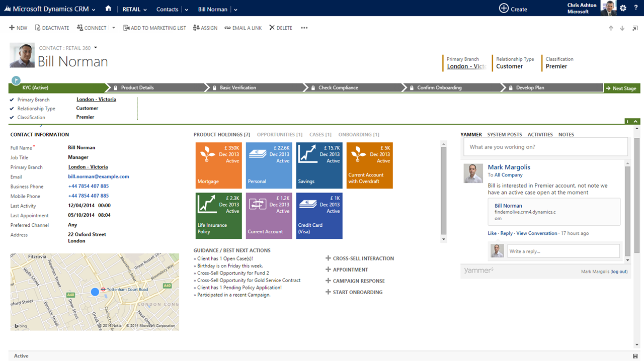Click the process flag icon above KYC
The height and width of the screenshot is (362, 644).
pyautogui.click(x=16, y=80)
